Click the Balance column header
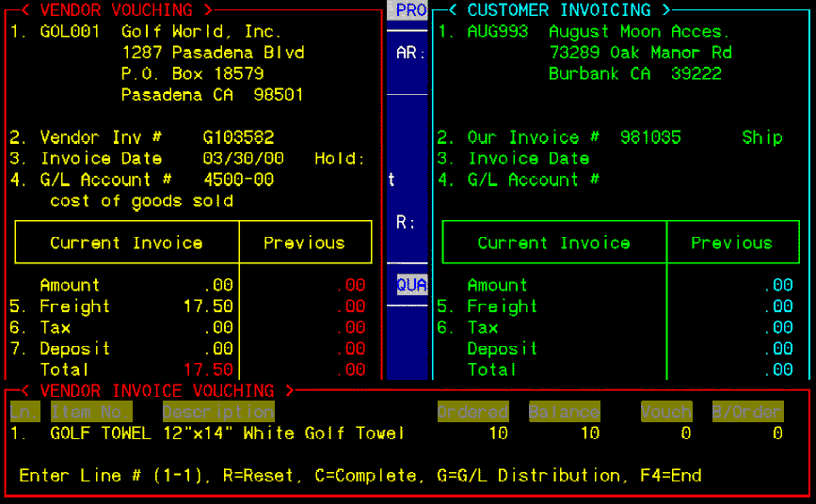 [564, 412]
